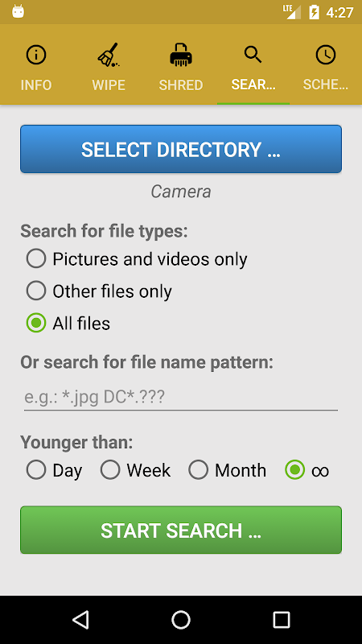Open the Info tab icon
Image resolution: width=362 pixels, height=644 pixels.
36,55
